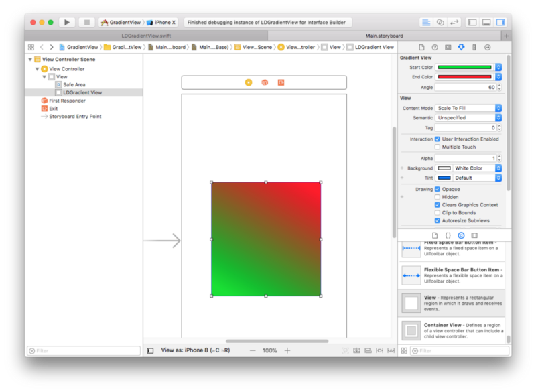Open the Attributes inspector tab

click(x=461, y=47)
